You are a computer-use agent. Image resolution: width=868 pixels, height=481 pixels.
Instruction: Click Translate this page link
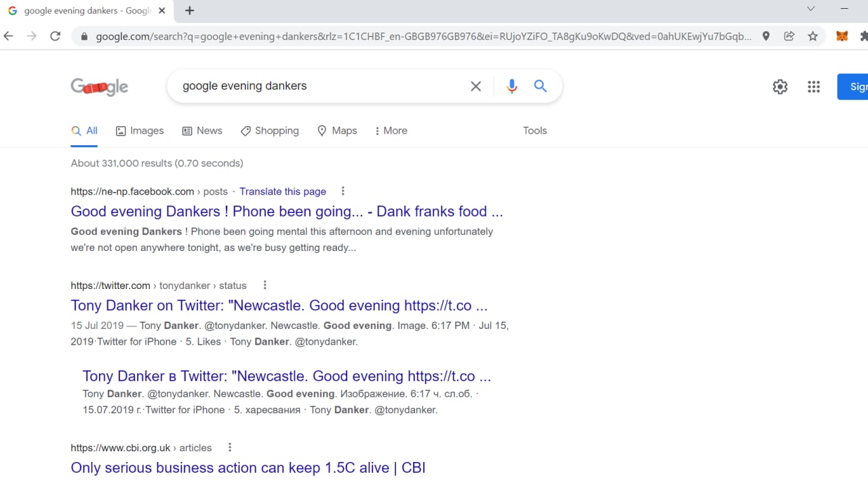point(283,191)
